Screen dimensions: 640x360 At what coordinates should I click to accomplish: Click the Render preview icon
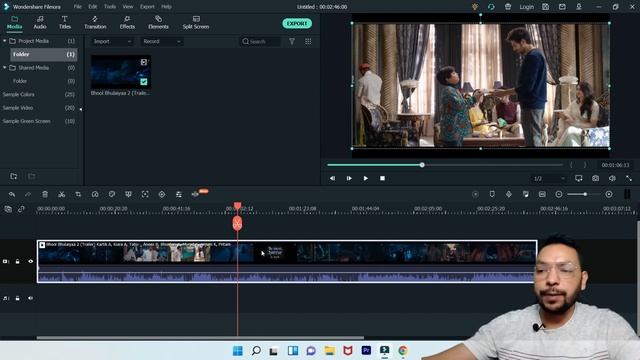(x=475, y=194)
